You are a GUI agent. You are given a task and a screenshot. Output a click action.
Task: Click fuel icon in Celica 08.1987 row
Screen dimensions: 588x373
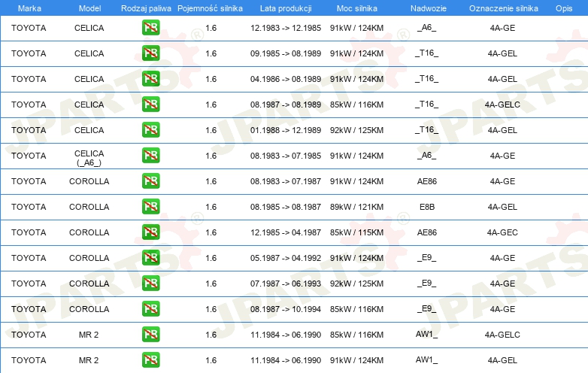(150, 105)
